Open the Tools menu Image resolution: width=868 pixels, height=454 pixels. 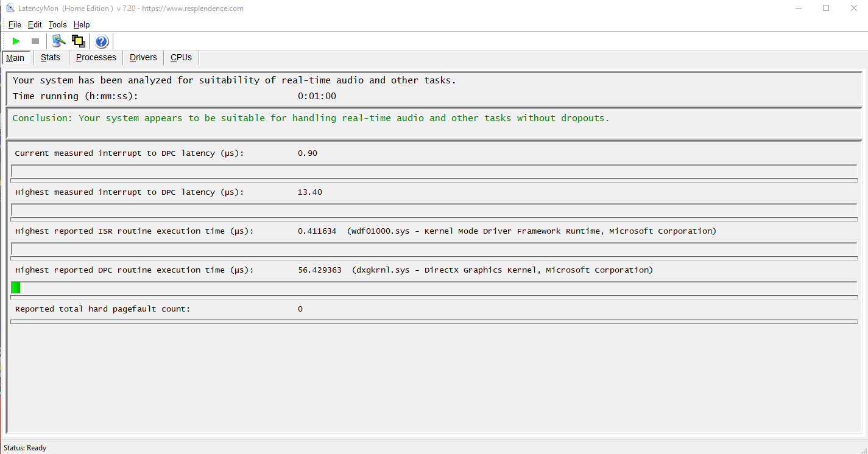point(57,25)
